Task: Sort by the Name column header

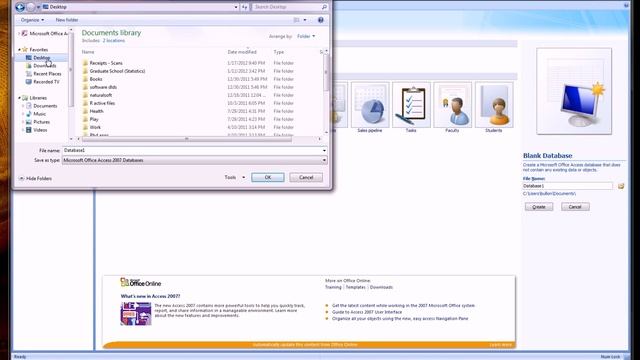Action: pos(88,52)
